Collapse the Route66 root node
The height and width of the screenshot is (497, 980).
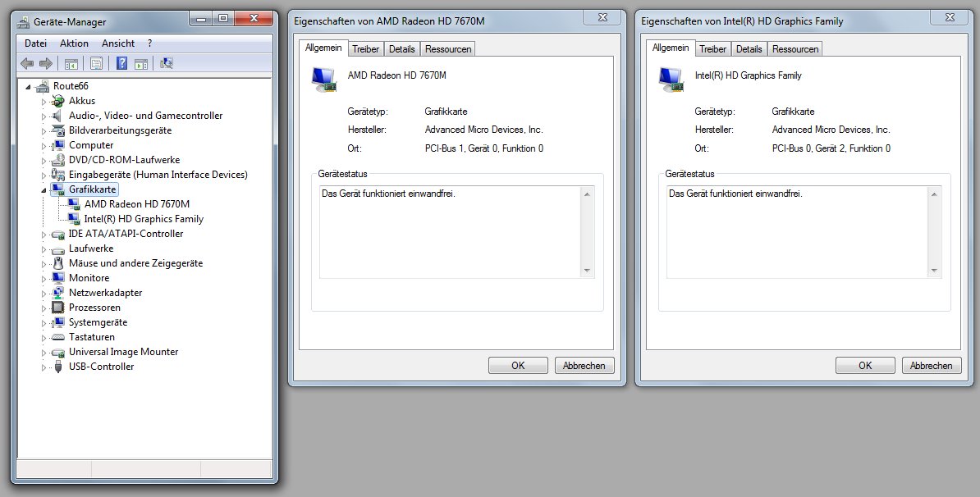(x=28, y=87)
